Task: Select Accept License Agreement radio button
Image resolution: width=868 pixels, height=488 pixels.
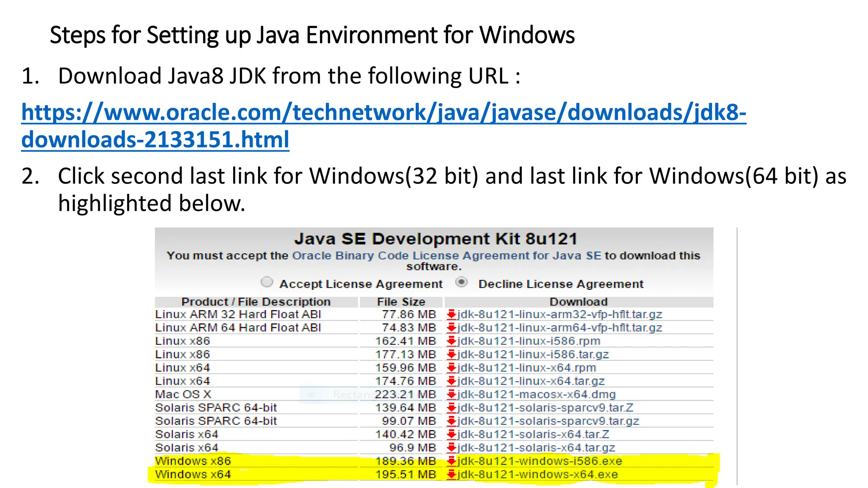Action: (x=267, y=282)
